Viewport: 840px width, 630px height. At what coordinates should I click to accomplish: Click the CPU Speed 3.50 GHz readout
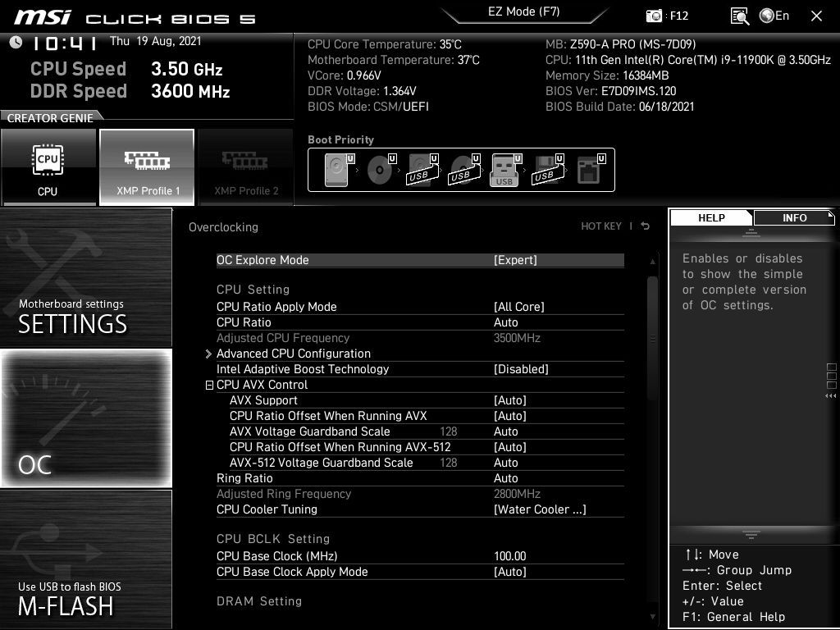[x=126, y=69]
